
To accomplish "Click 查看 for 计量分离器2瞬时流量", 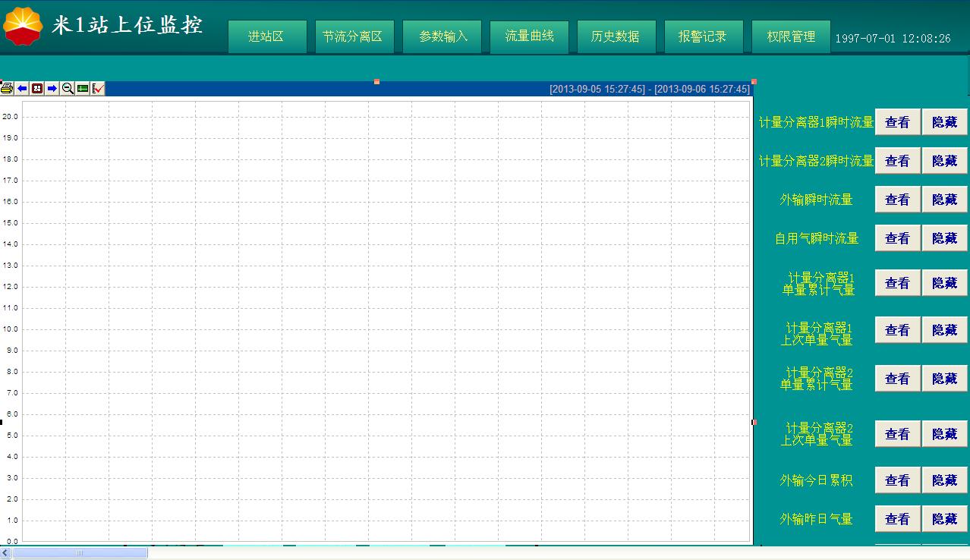I will pos(897,161).
